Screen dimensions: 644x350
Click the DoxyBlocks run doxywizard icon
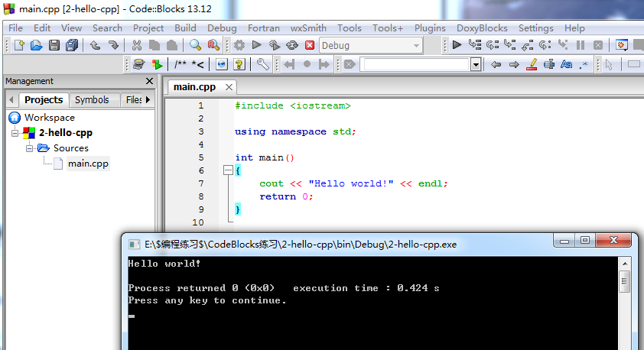[x=139, y=64]
